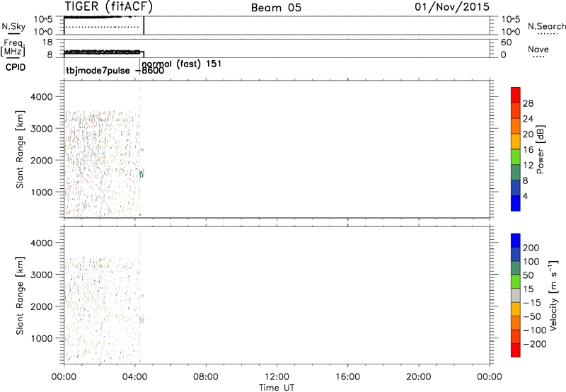Click the 'tbjmode7pulse' CPID text
Image resolution: width=566 pixels, height=392 pixels.
tap(98, 70)
